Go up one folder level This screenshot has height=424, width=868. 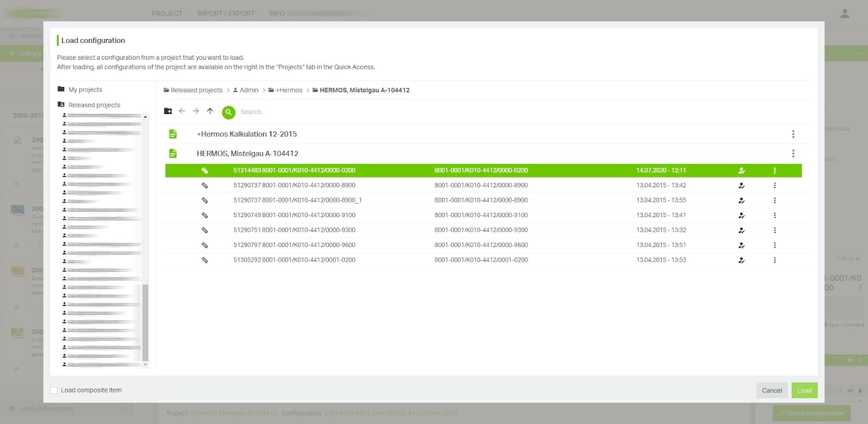(x=210, y=111)
